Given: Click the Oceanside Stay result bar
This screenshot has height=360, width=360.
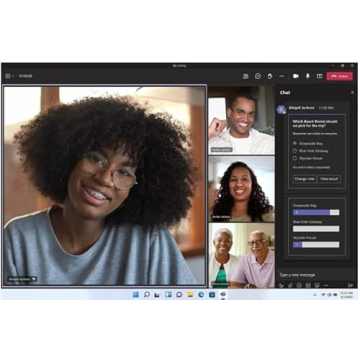Looking at the screenshot, I should click(x=316, y=212).
